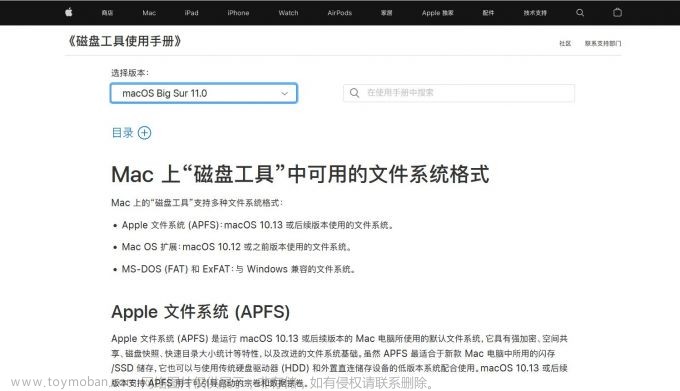Expand the 目录 table of contents plus icon

pyautogui.click(x=144, y=133)
